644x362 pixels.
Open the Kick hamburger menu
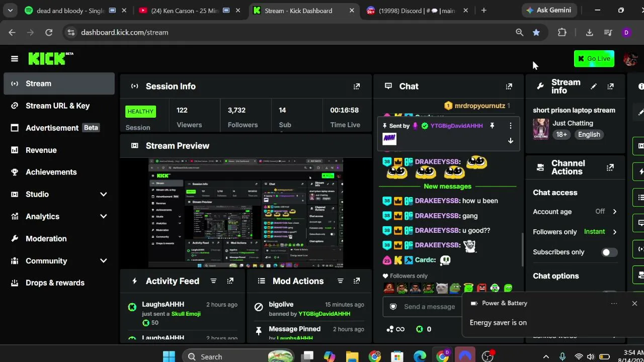(x=15, y=59)
